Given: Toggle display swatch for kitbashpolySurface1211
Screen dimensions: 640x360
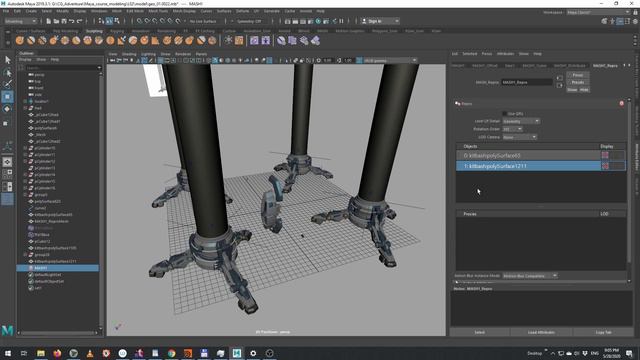Looking at the screenshot, I should [605, 166].
